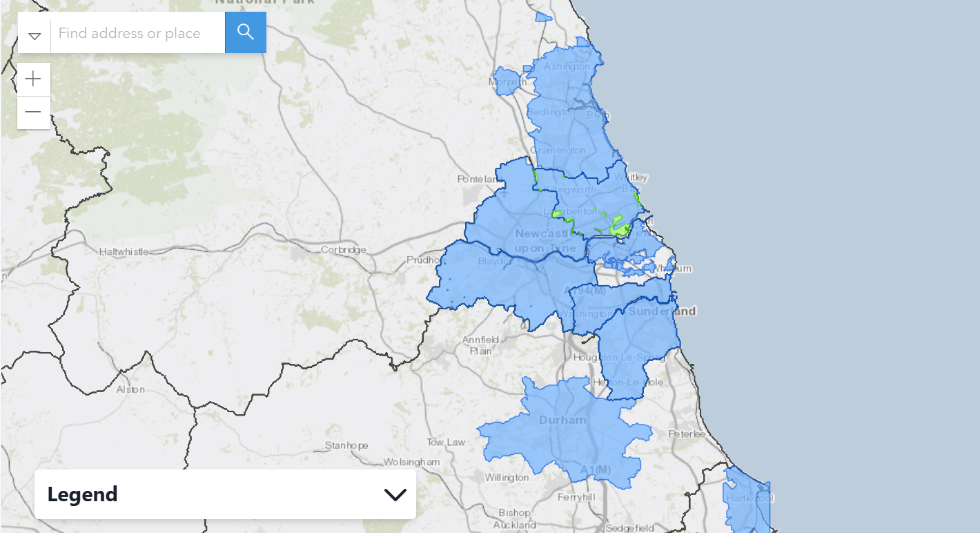Image resolution: width=980 pixels, height=533 pixels.
Task: Click the Durham label on map
Action: pos(562,420)
